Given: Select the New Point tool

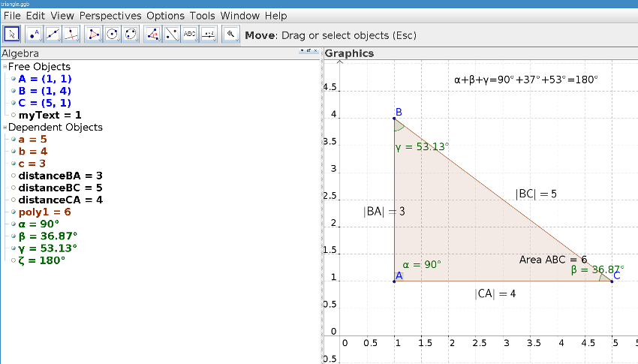Looking at the screenshot, I should [x=35, y=35].
